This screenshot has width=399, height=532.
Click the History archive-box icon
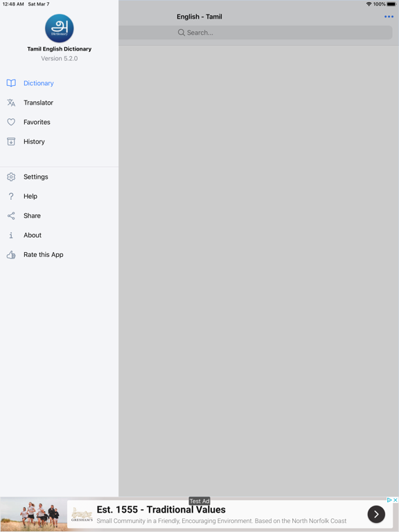(x=11, y=141)
